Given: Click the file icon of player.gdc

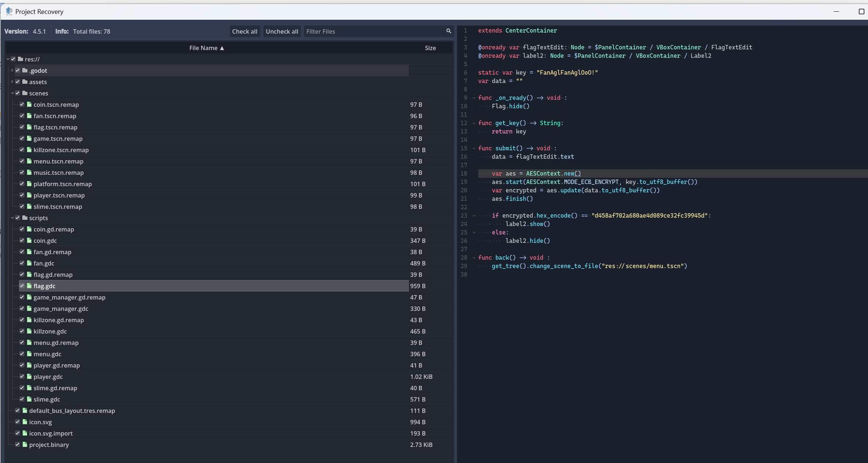Looking at the screenshot, I should (29, 376).
